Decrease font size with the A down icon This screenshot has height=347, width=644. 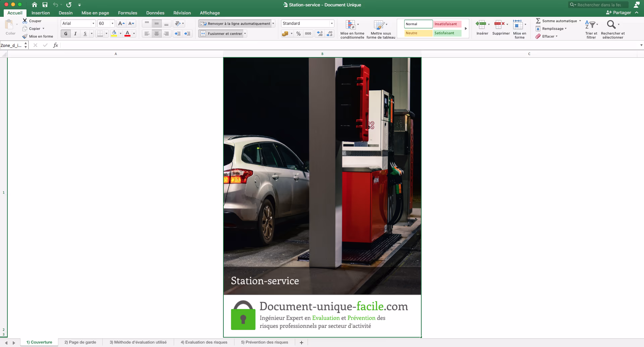(x=131, y=23)
